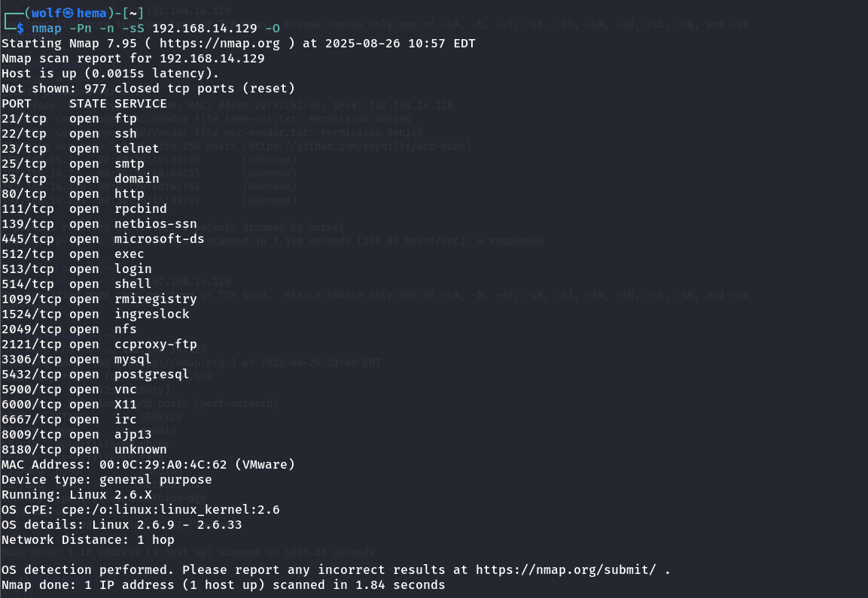868x598 pixels.
Task: Click the 22/tcp ssh port row
Action: [70, 134]
